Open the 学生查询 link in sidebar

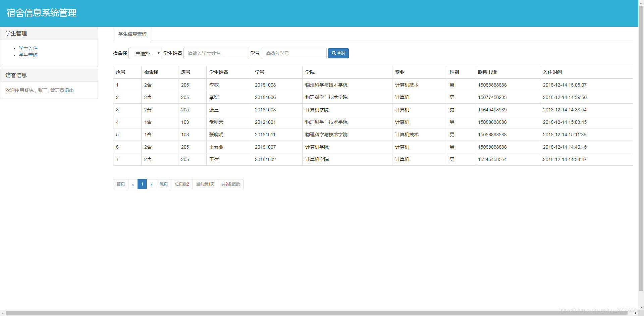tap(28, 55)
